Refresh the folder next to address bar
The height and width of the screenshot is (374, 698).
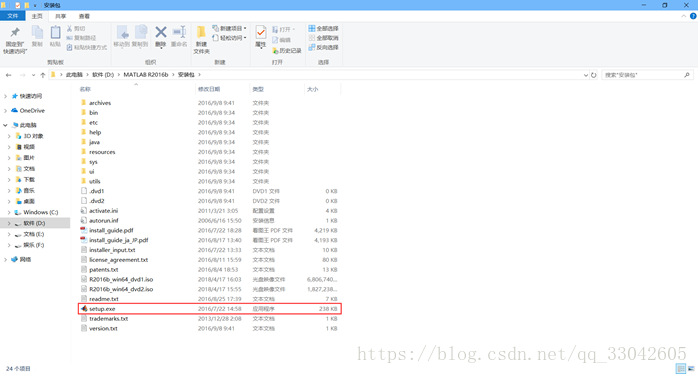[x=593, y=75]
